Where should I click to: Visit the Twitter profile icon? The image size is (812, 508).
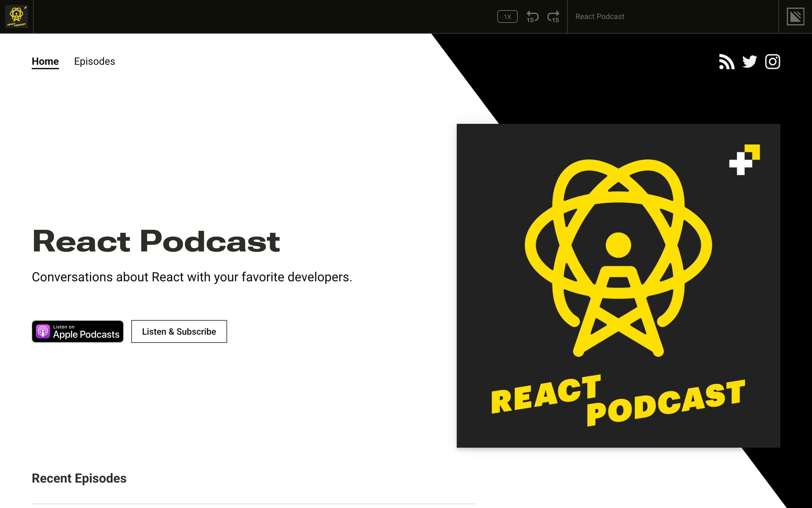(x=750, y=62)
